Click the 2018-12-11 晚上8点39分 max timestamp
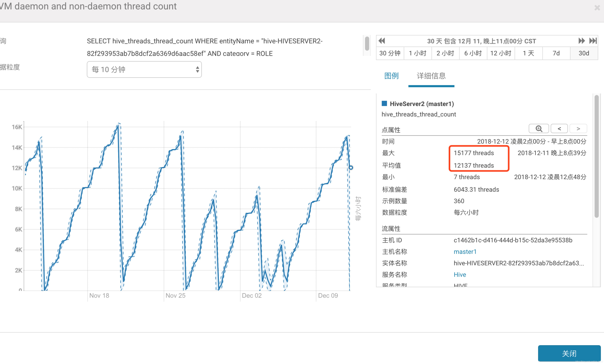The image size is (604, 364). pos(552,153)
